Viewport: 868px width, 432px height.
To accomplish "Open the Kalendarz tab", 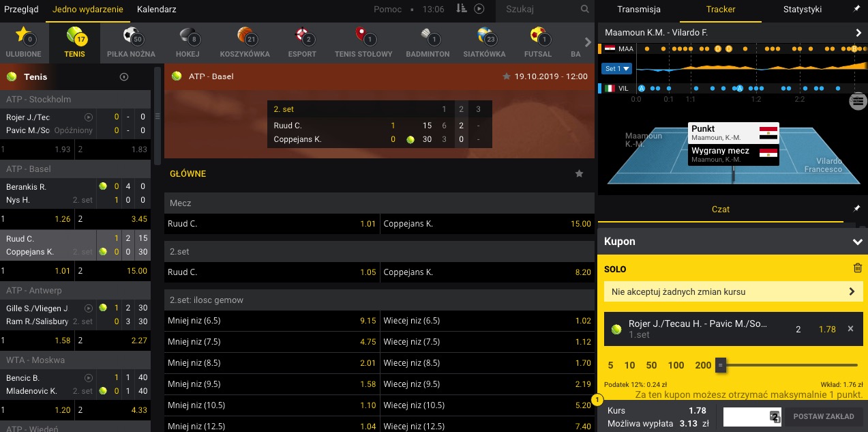I will click(x=156, y=10).
